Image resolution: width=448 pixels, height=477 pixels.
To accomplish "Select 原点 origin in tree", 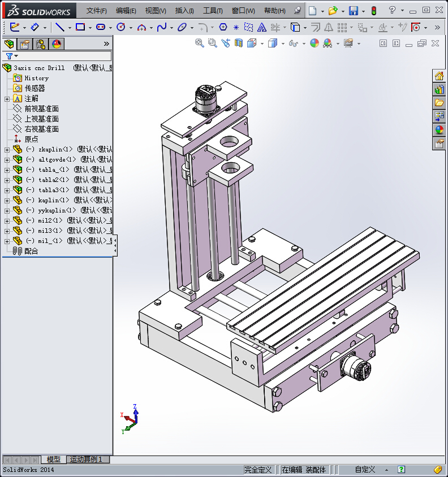I will coord(31,140).
